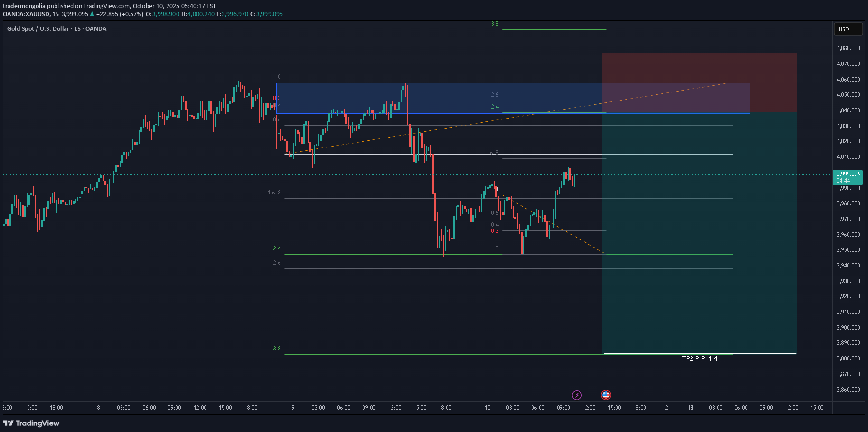
Task: Click the green 2.4 Fibonacci level label on left
Action: (x=277, y=248)
